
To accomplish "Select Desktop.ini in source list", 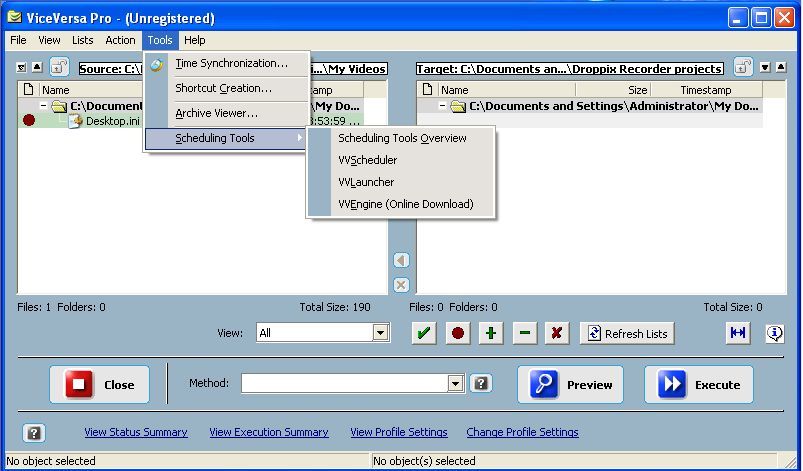I will tap(113, 121).
